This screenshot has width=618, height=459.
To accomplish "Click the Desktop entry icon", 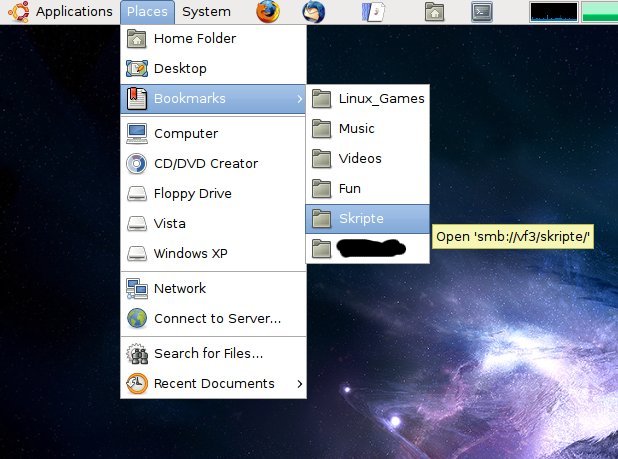I will tap(137, 69).
